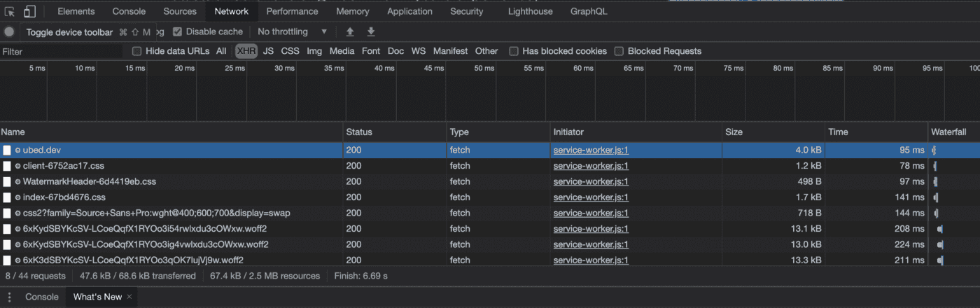Viewport: 980px width, 308px height.
Task: Click the 50 ms timeline overview marker
Action: (x=484, y=68)
